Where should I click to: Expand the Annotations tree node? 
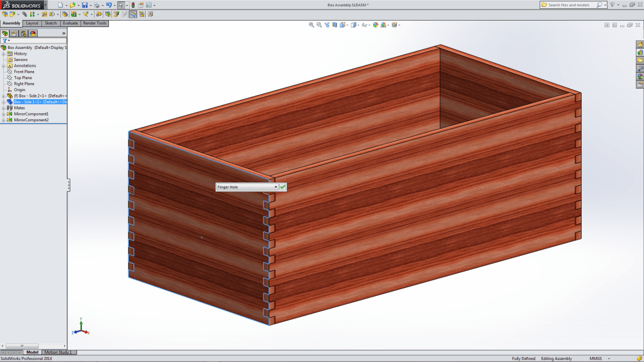click(x=3, y=65)
